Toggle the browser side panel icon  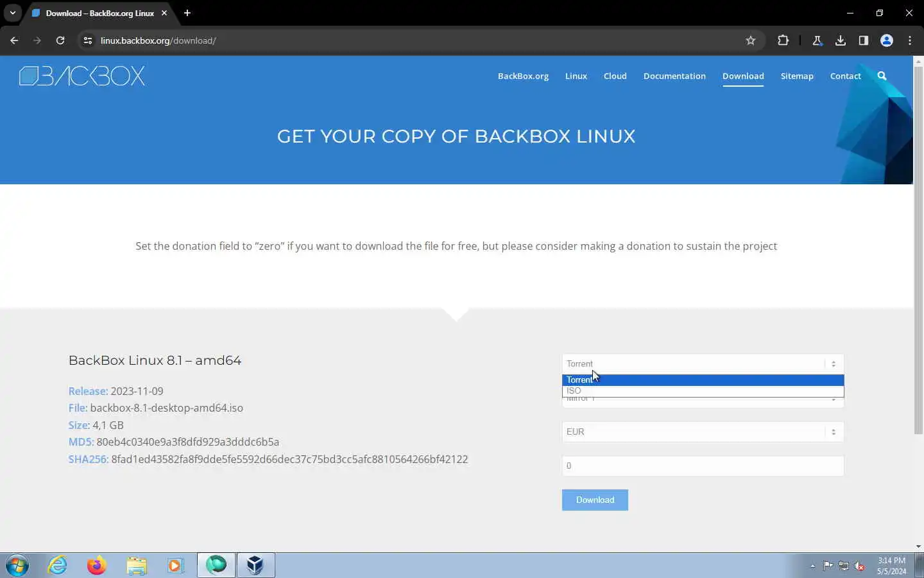point(864,40)
